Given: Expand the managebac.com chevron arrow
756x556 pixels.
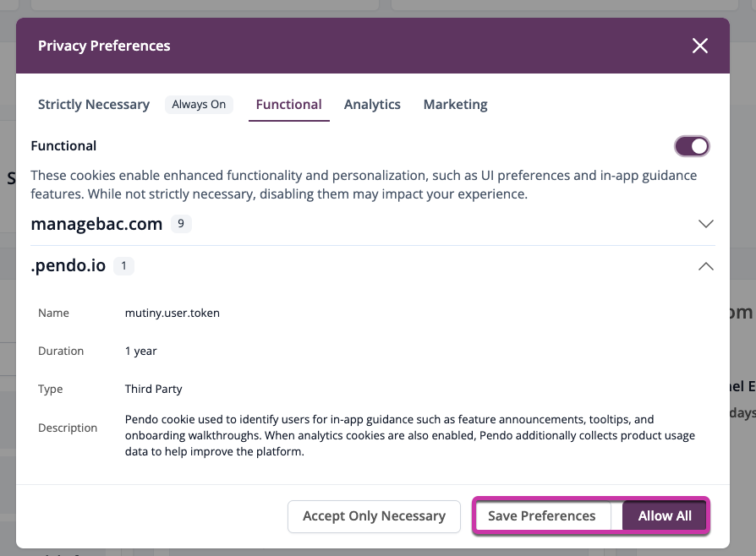Looking at the screenshot, I should (706, 224).
